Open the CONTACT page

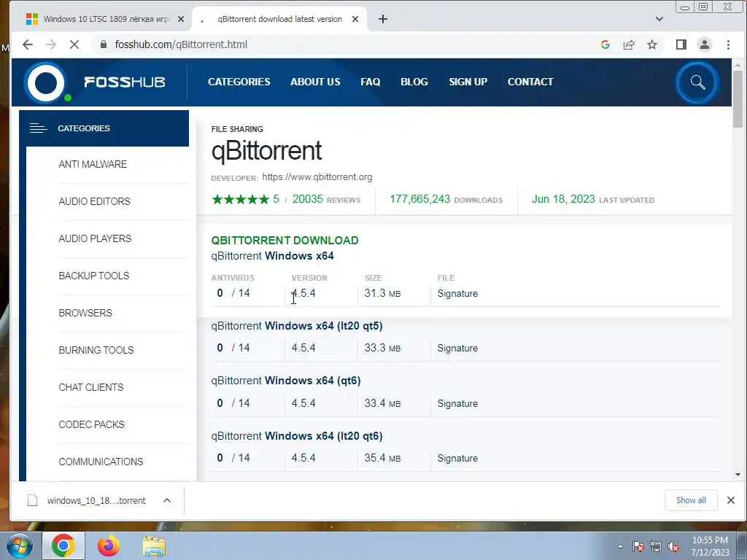[530, 82]
